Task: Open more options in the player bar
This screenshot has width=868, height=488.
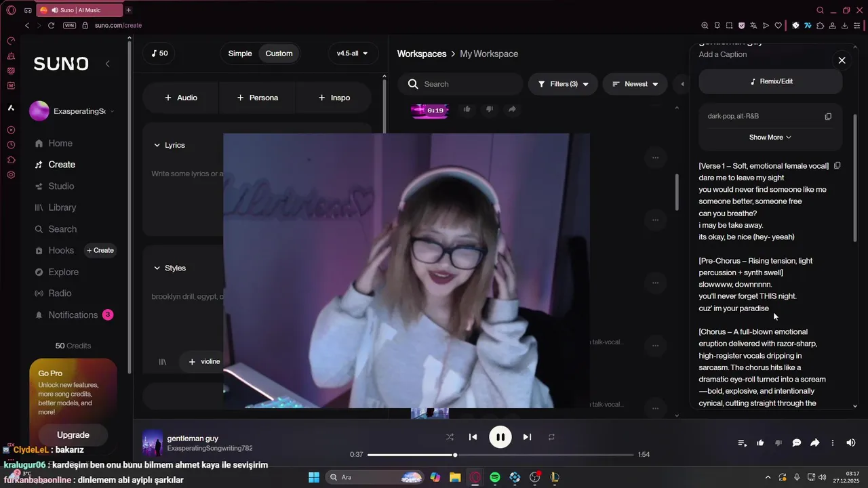Action: [x=833, y=443]
